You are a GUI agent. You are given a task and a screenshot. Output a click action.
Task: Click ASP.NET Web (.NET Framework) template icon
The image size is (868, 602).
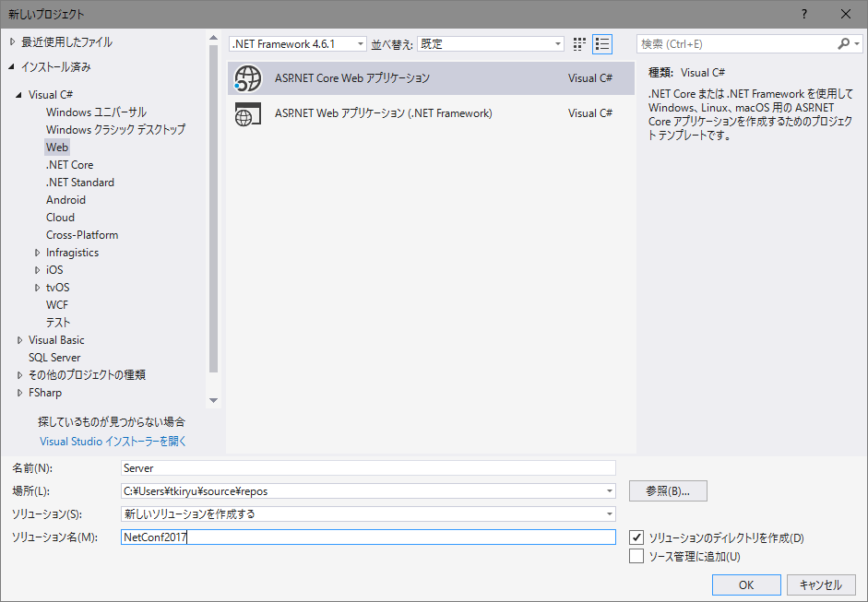pyautogui.click(x=247, y=113)
